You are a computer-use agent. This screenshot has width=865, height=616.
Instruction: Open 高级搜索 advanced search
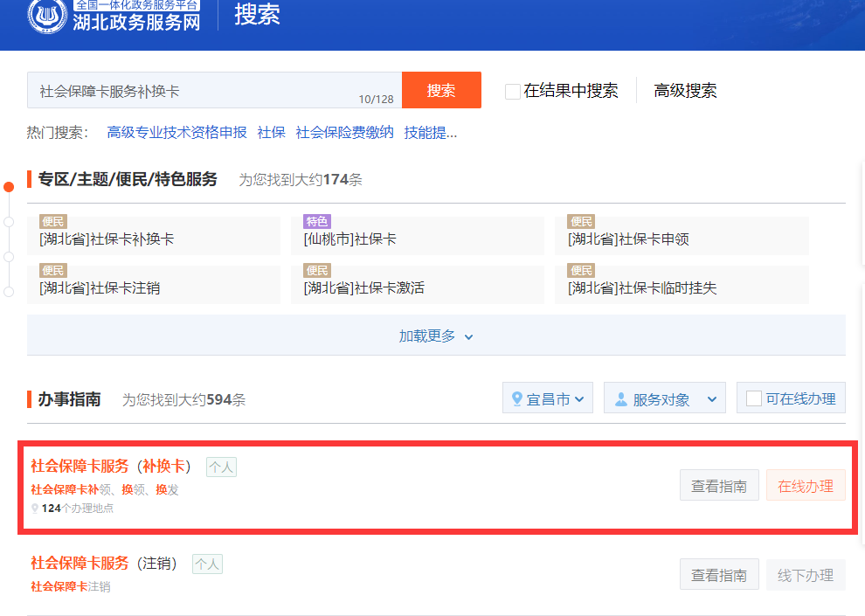[685, 91]
